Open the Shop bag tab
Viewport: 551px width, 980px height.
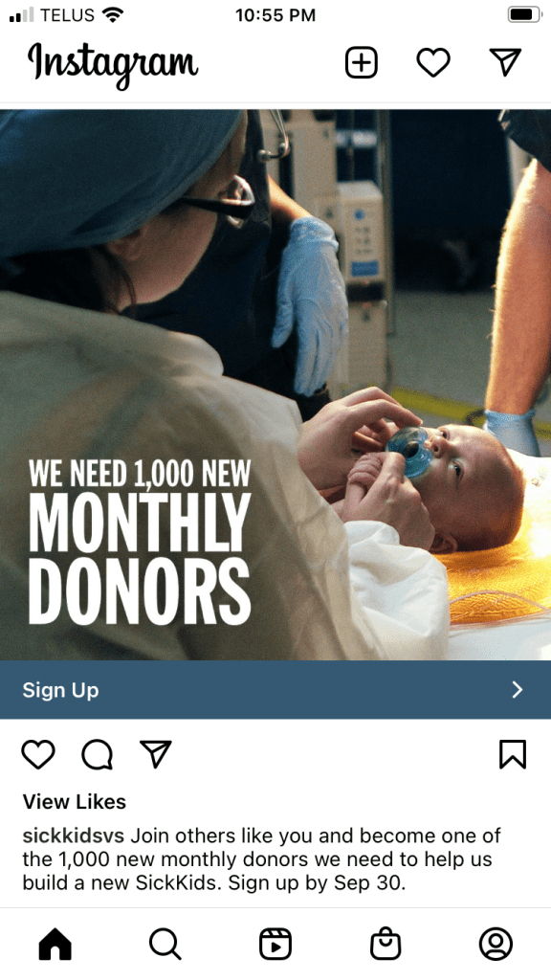386,944
